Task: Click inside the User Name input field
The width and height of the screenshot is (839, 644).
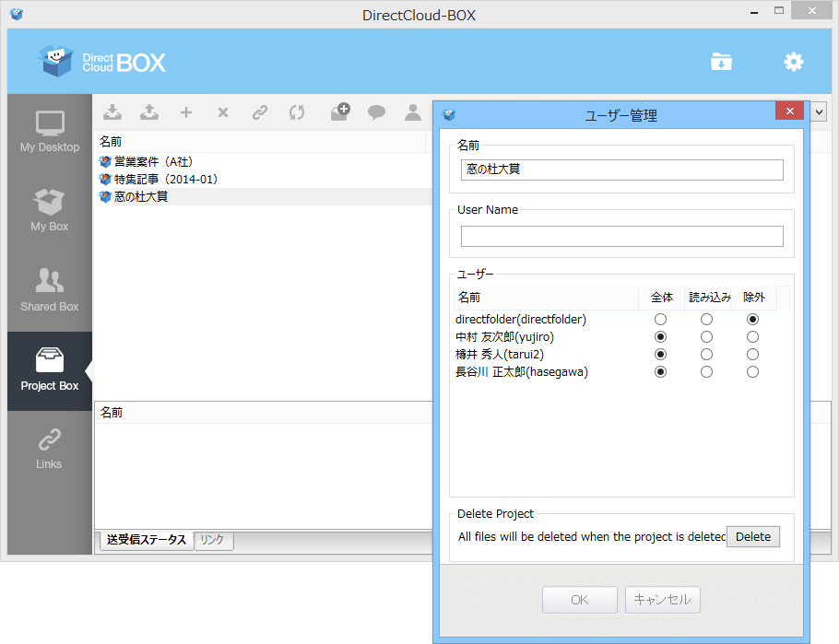Action: coord(621,236)
